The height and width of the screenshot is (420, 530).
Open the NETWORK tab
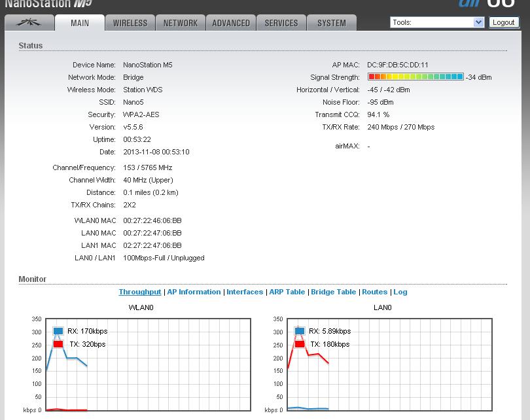[x=181, y=23]
